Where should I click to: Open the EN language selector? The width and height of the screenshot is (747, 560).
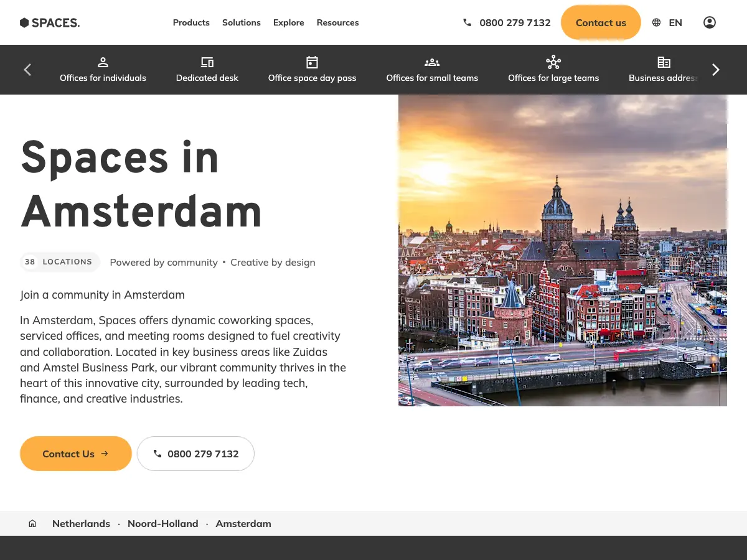pyautogui.click(x=675, y=22)
